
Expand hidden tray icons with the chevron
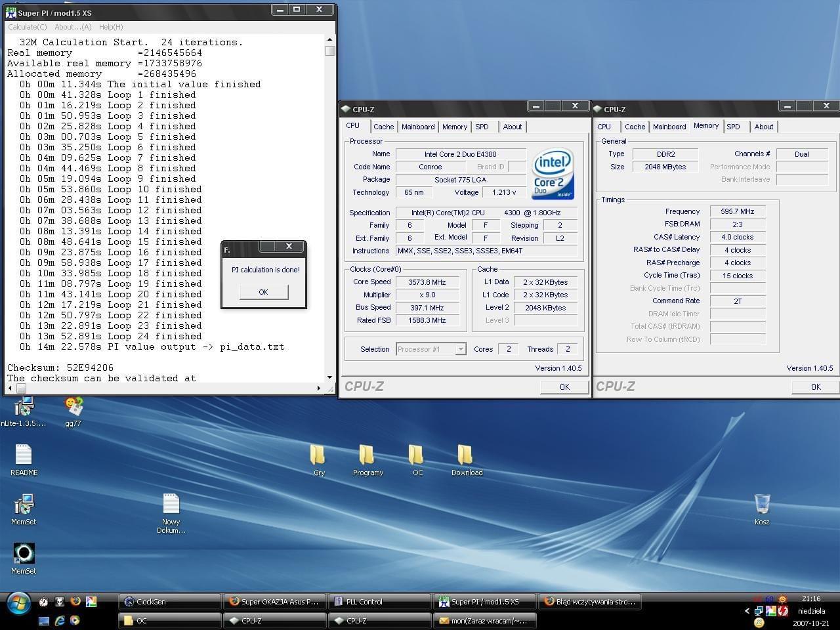pyautogui.click(x=747, y=611)
